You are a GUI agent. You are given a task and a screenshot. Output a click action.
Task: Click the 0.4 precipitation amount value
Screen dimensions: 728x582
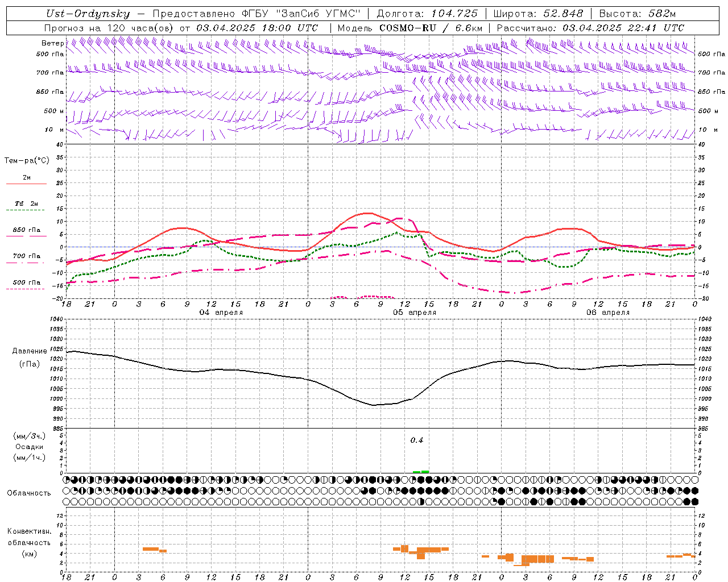(417, 440)
